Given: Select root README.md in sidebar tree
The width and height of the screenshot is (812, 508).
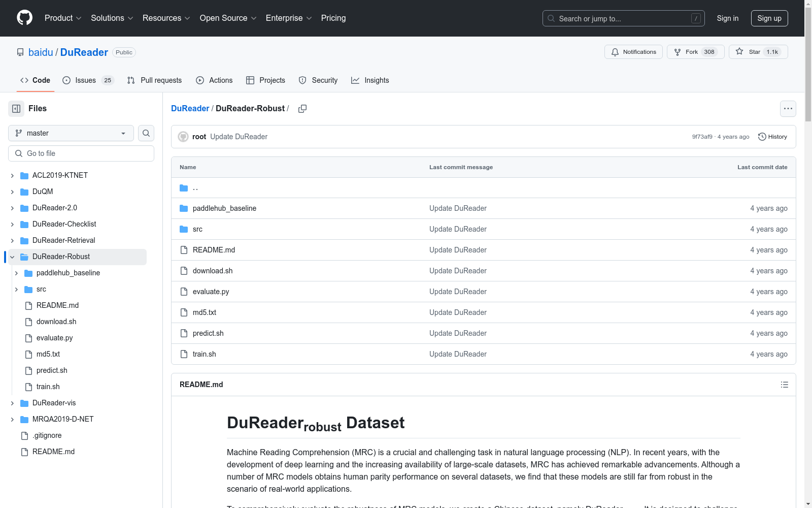Looking at the screenshot, I should [x=53, y=452].
